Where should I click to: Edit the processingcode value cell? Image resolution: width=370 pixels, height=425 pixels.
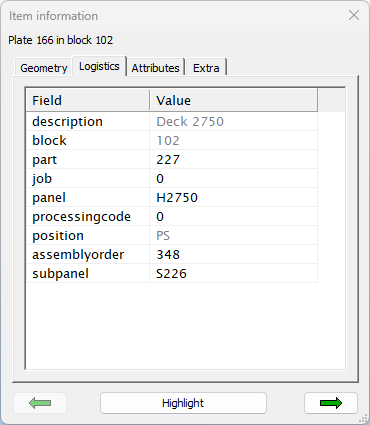point(234,216)
